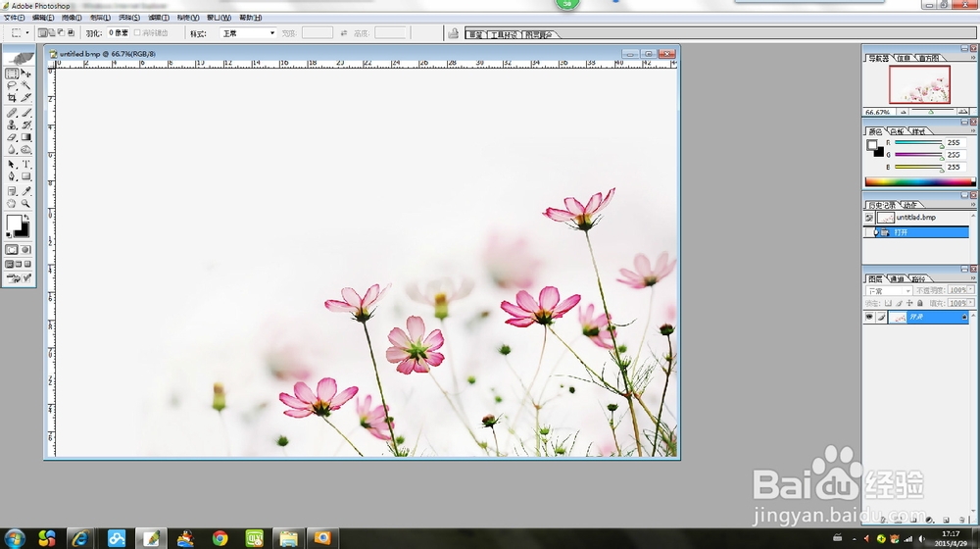Choose Full Screen mode without menu bar
The width and height of the screenshot is (980, 549).
pyautogui.click(x=27, y=265)
